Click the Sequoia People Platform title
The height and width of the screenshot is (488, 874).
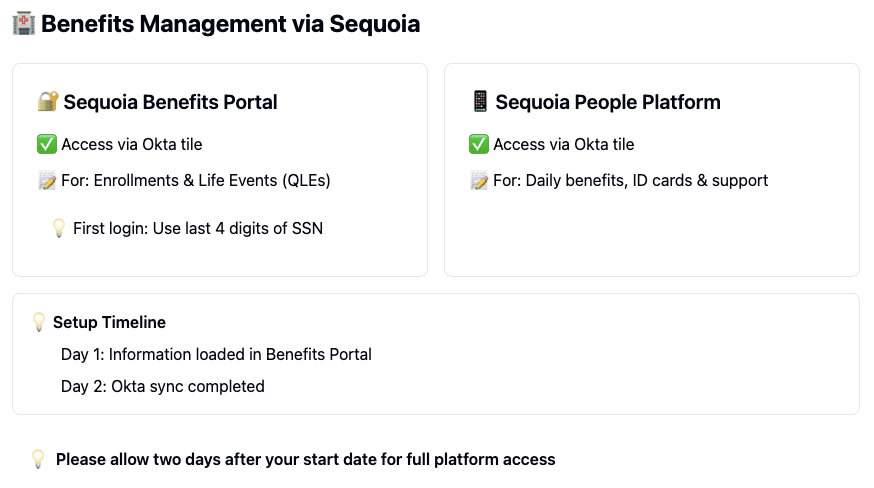click(608, 102)
